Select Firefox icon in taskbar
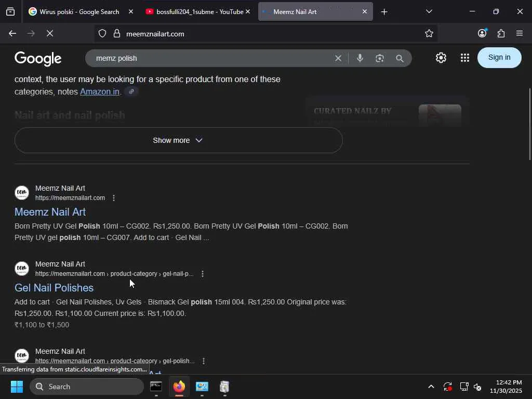532x399 pixels. (x=179, y=387)
